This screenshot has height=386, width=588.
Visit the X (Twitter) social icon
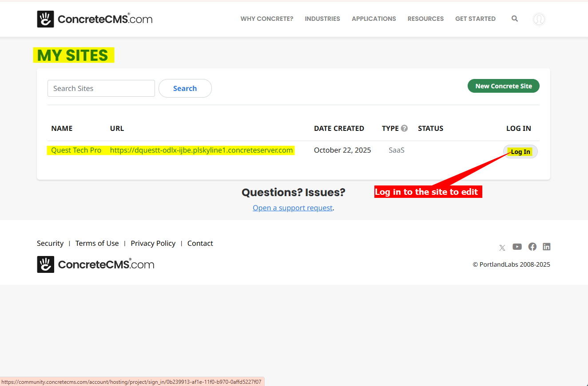click(502, 248)
